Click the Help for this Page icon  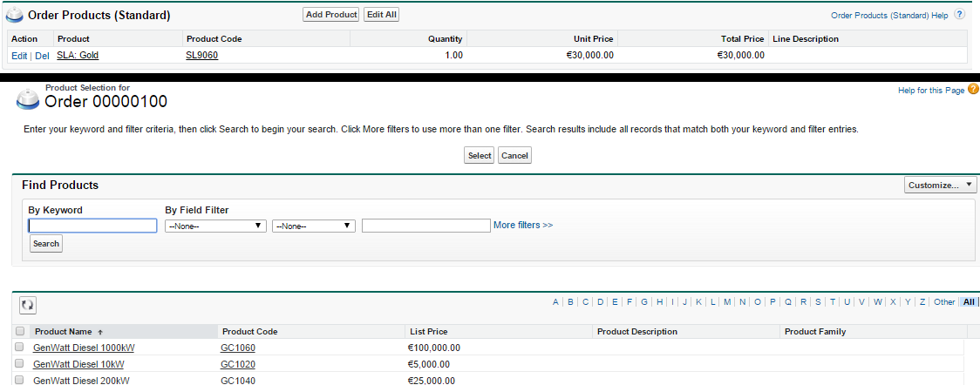pyautogui.click(x=973, y=90)
